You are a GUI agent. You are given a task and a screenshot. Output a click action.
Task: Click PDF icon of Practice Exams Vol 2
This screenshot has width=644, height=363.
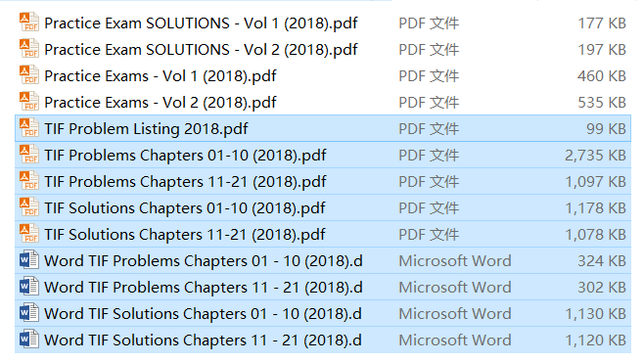28,102
